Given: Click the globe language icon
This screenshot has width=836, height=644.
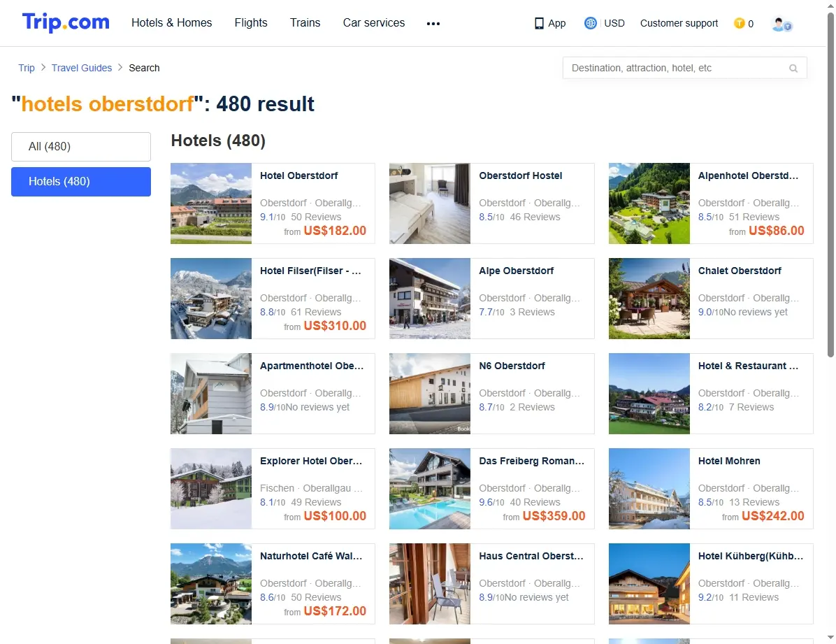Looking at the screenshot, I should [590, 23].
